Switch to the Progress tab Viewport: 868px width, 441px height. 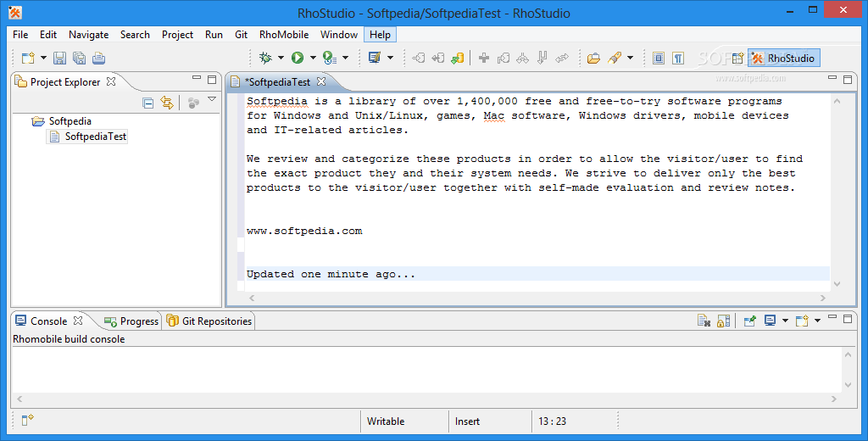coord(131,321)
